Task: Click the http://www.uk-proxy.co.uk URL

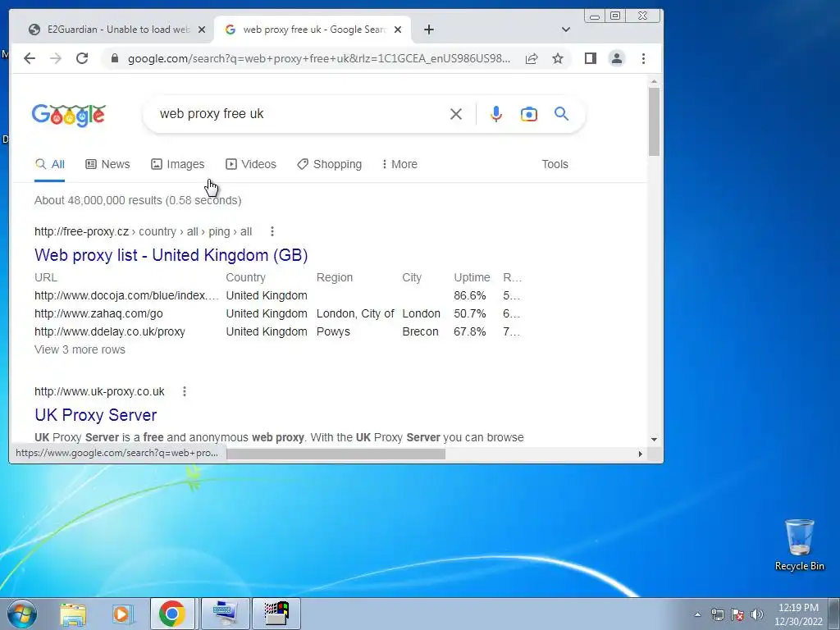Action: [99, 391]
